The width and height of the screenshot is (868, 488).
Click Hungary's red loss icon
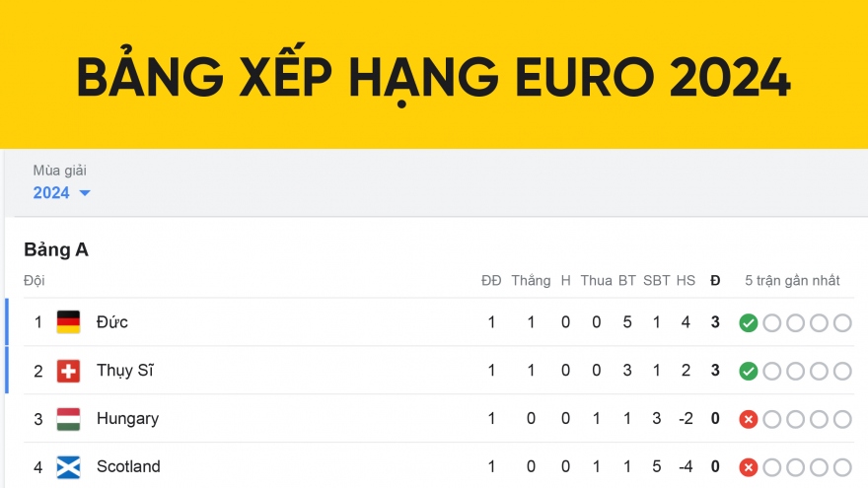(x=749, y=419)
